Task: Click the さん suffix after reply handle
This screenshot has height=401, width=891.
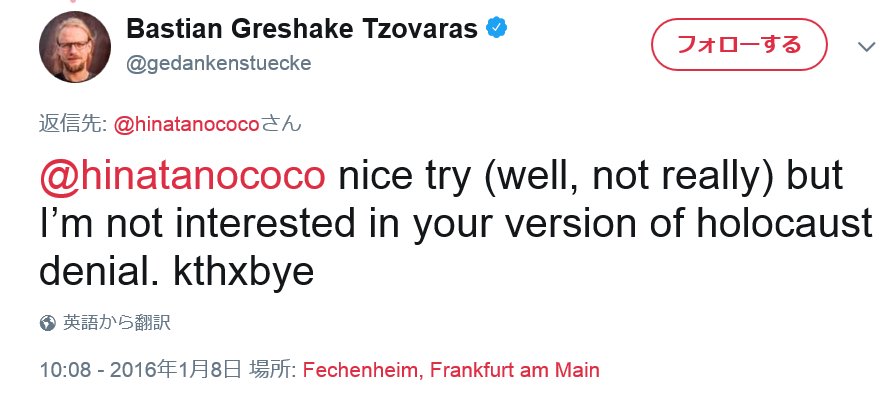Action: coord(281,124)
